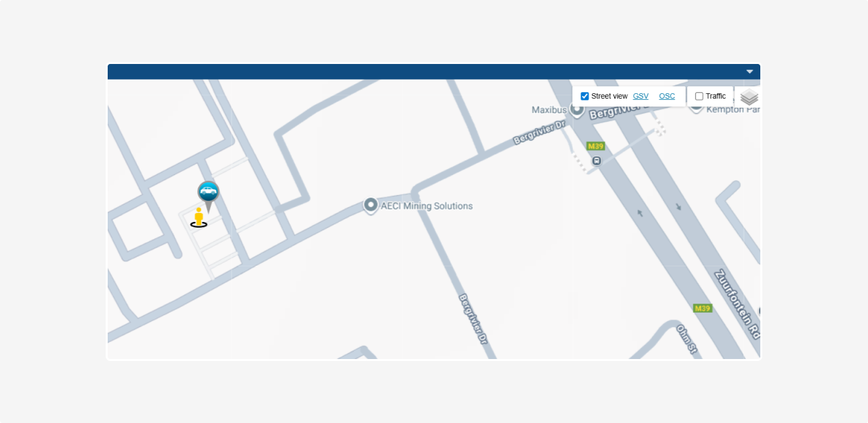868x423 pixels.
Task: Click the Traffic label text
Action: 716,96
